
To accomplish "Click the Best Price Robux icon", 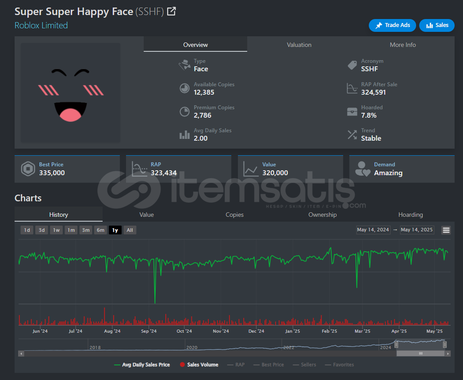I will click(x=28, y=169).
